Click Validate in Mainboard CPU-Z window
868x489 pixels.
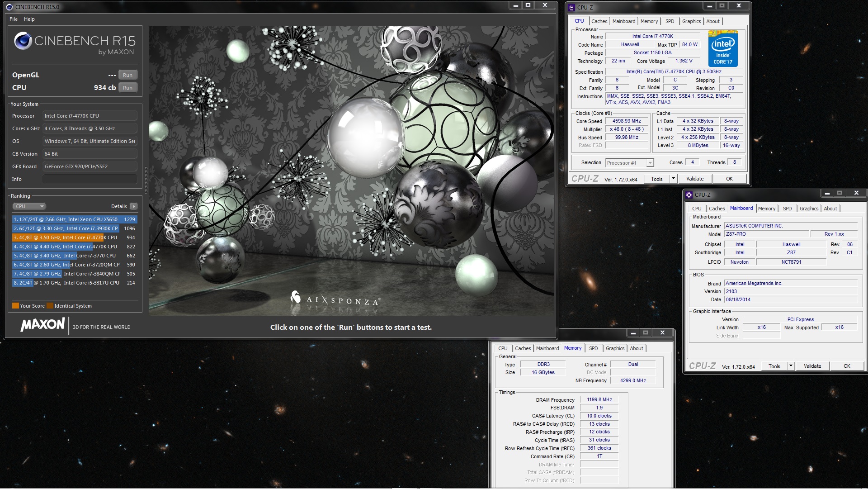click(812, 366)
